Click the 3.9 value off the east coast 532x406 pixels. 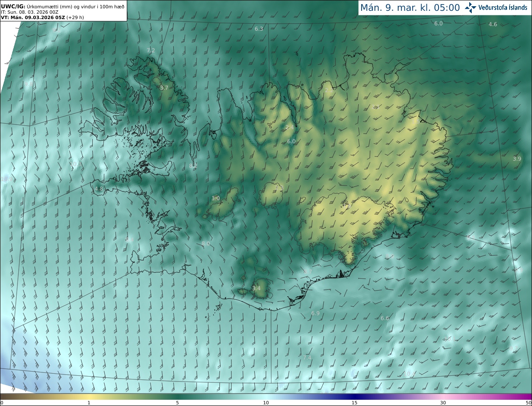pos(517,159)
